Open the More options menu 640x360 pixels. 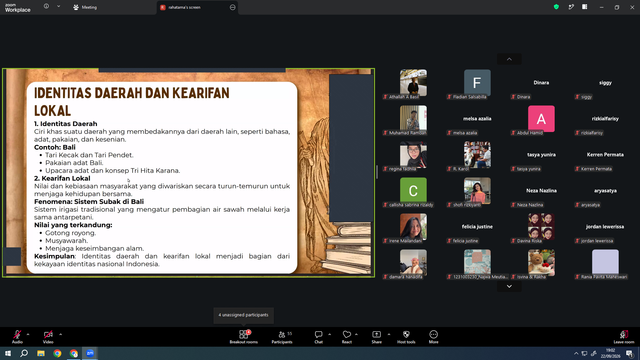pyautogui.click(x=433, y=336)
